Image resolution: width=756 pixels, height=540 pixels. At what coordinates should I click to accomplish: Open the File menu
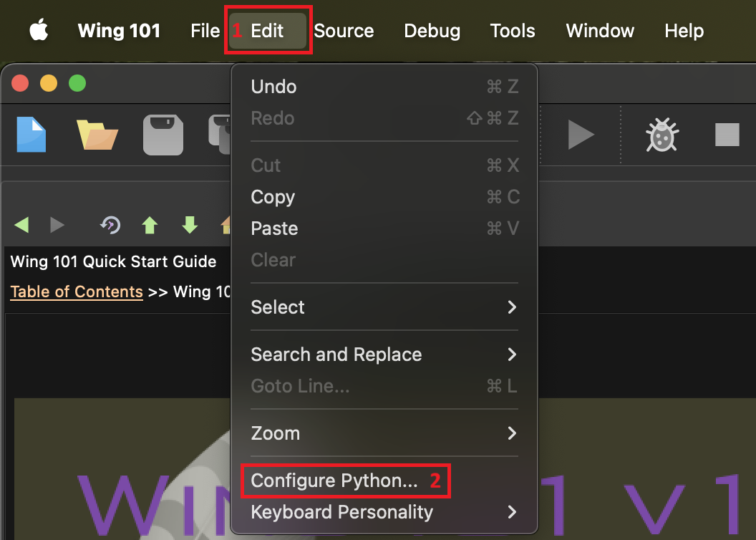point(205,31)
